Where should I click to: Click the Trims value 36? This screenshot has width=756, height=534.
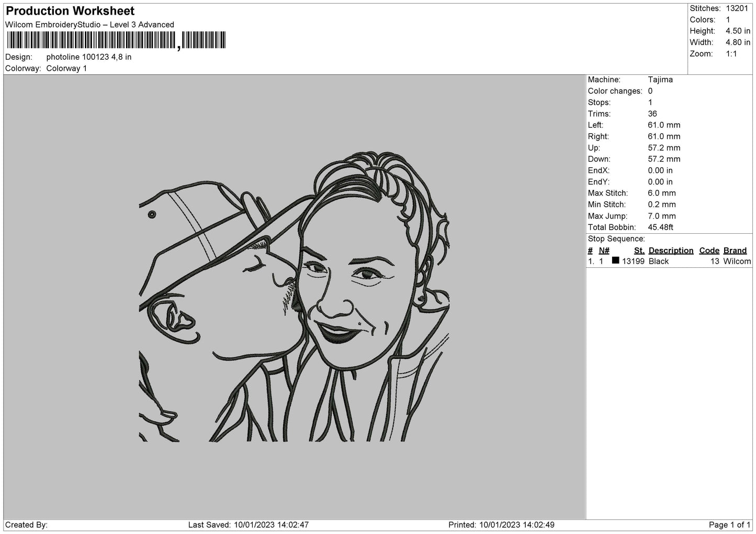[652, 113]
